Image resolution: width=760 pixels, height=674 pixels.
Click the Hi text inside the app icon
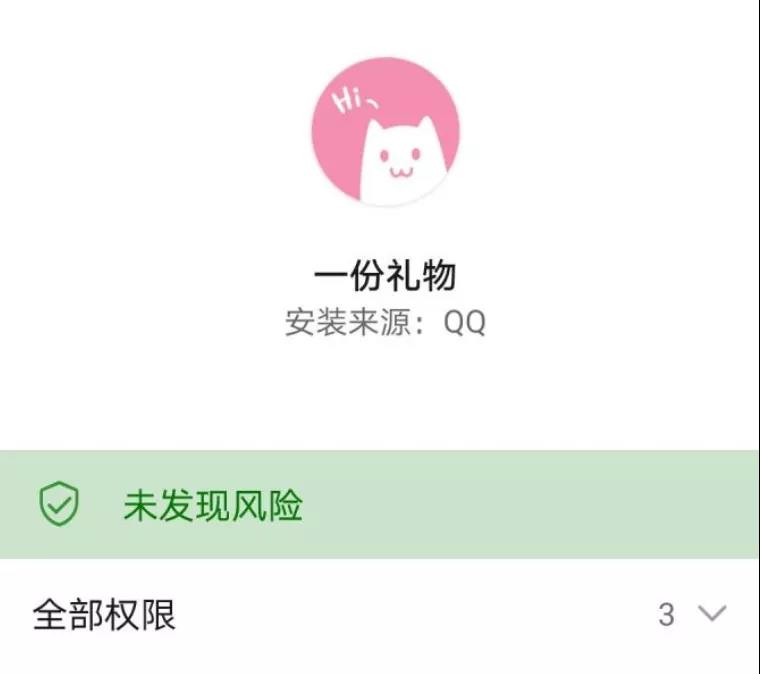348,99
